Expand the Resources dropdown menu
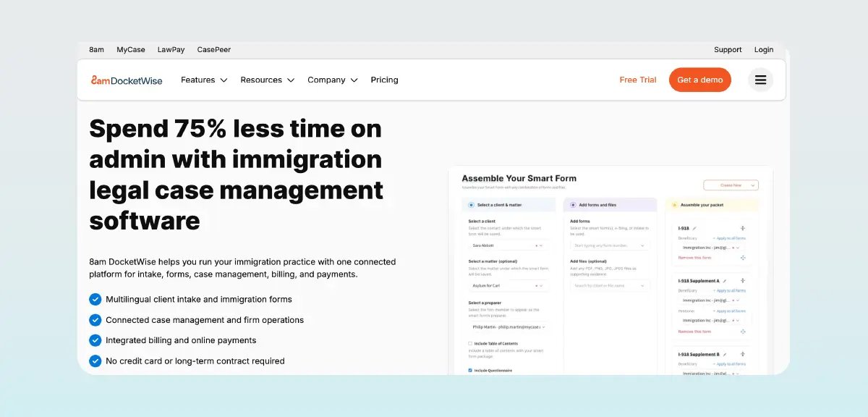Screen dimensions: 868x417 [268, 80]
